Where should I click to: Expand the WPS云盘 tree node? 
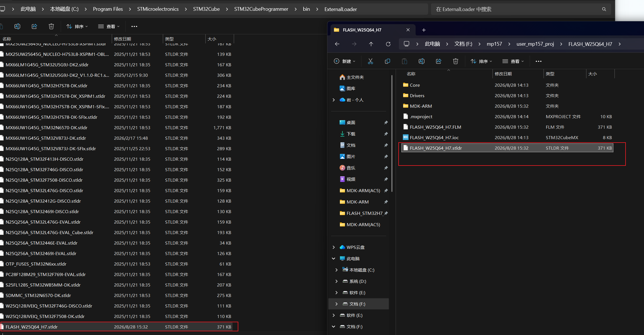pyautogui.click(x=334, y=247)
